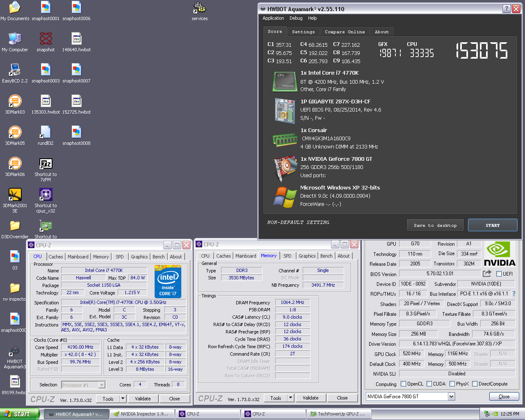This screenshot has width=525, height=420.
Task: Open 135303.hwbot file on desktop
Action: (46, 105)
